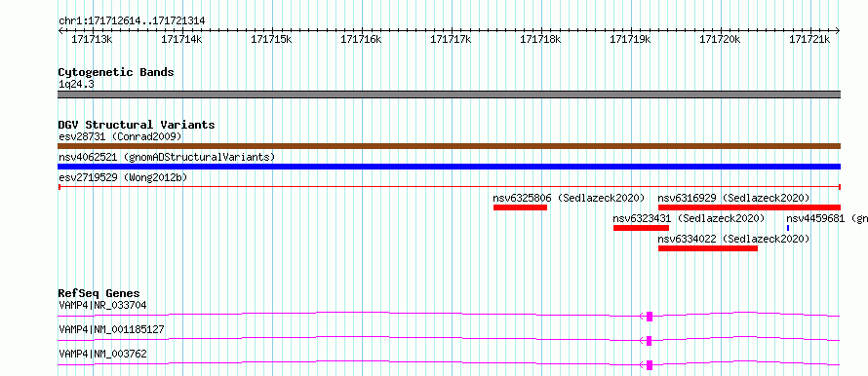Viewport: 868px width, 376px height.
Task: Click the 171718k ruler tick label
Action: 541,39
